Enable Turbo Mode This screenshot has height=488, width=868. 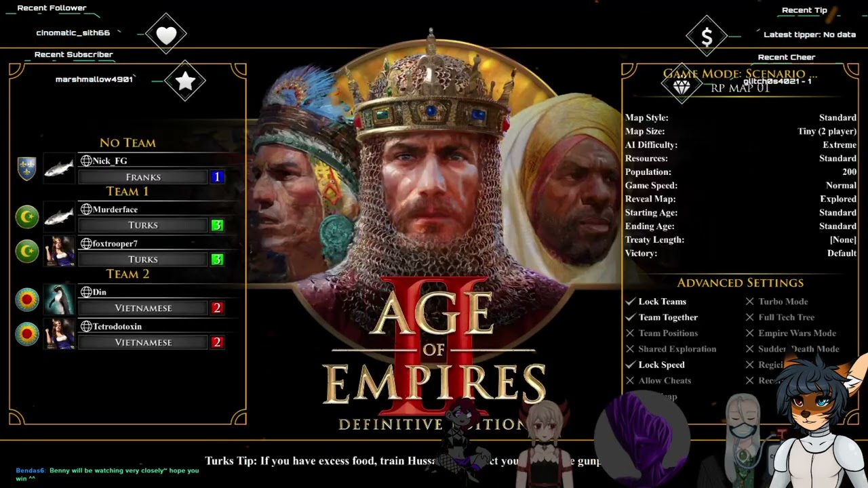pyautogui.click(x=776, y=302)
